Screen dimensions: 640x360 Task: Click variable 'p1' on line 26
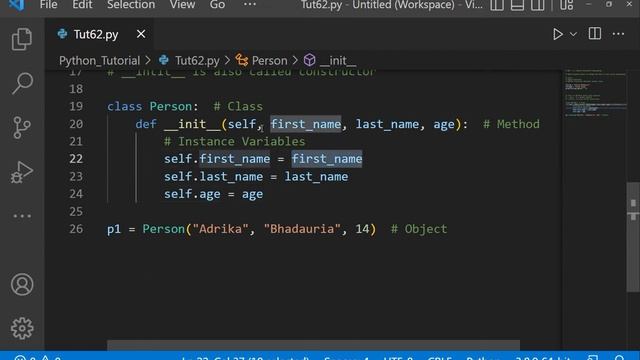pyautogui.click(x=114, y=229)
